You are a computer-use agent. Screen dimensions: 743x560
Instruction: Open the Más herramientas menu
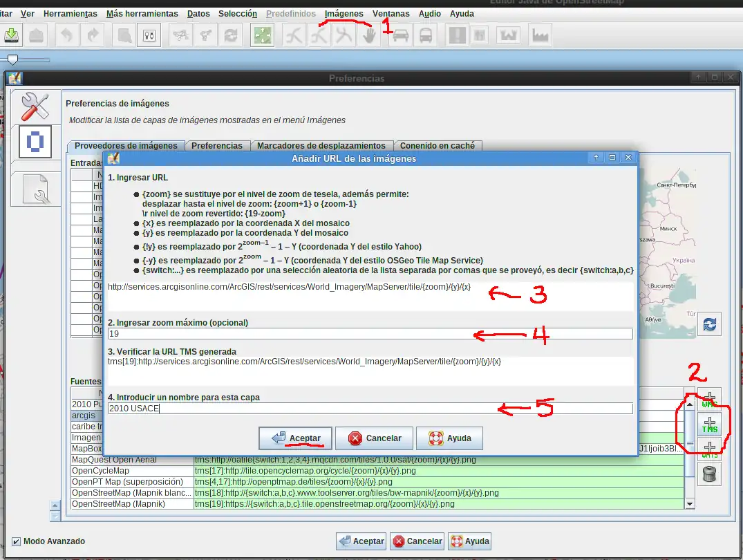(142, 14)
